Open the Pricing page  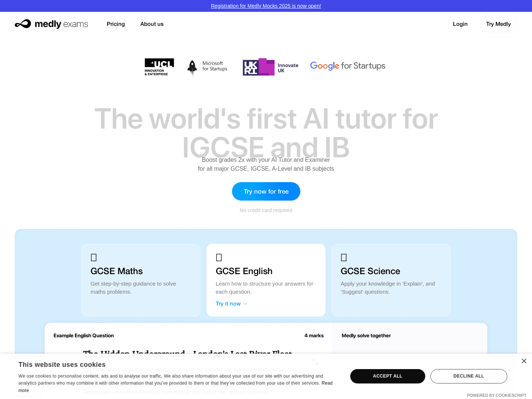[116, 24]
